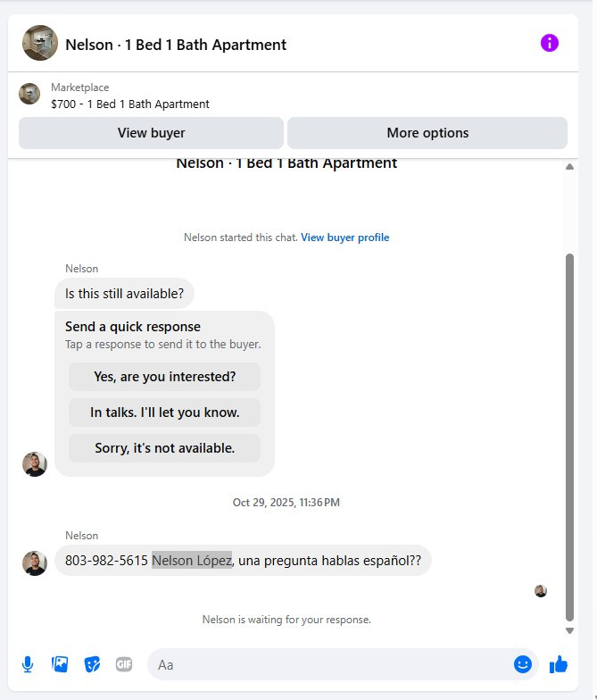Click the scrollbar up arrow
597x700 pixels.
coord(570,167)
